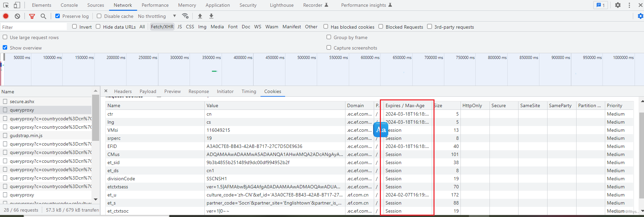Image resolution: width=644 pixels, height=217 pixels.
Task: Close DevTools panel
Action: (x=640, y=5)
